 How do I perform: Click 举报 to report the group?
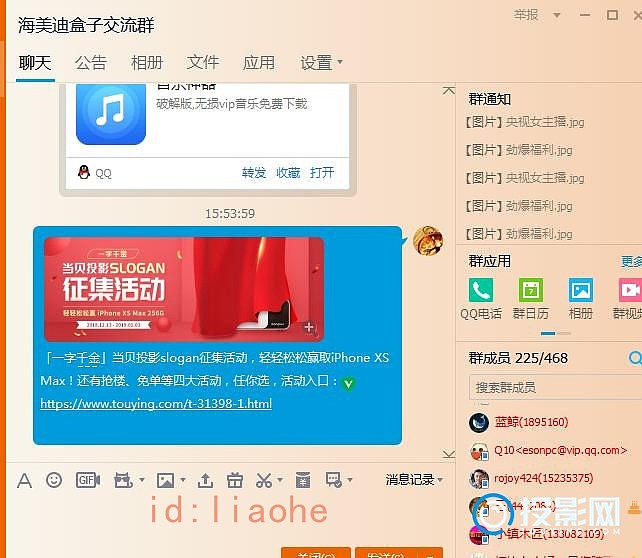pos(526,15)
